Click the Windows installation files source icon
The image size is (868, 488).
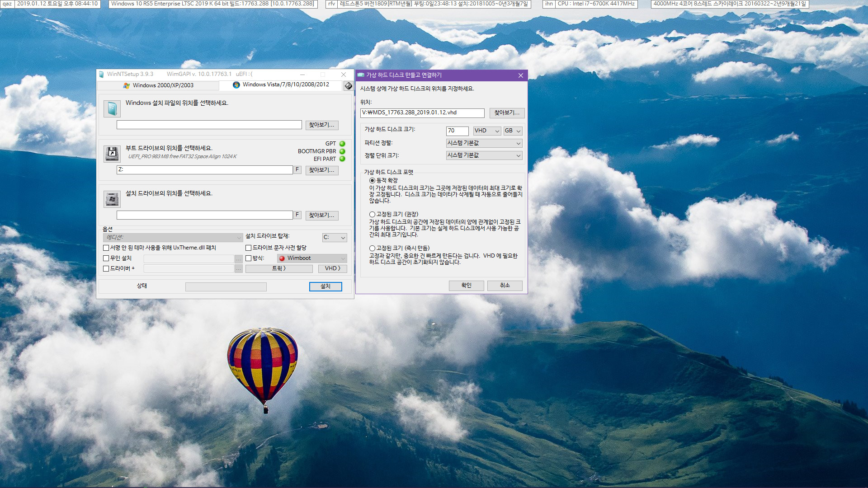pos(112,109)
